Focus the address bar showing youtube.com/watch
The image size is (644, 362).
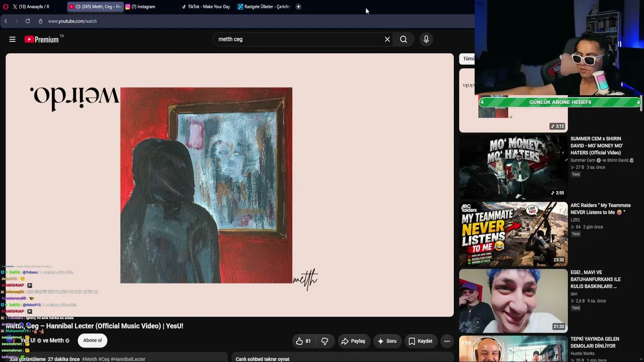72,21
